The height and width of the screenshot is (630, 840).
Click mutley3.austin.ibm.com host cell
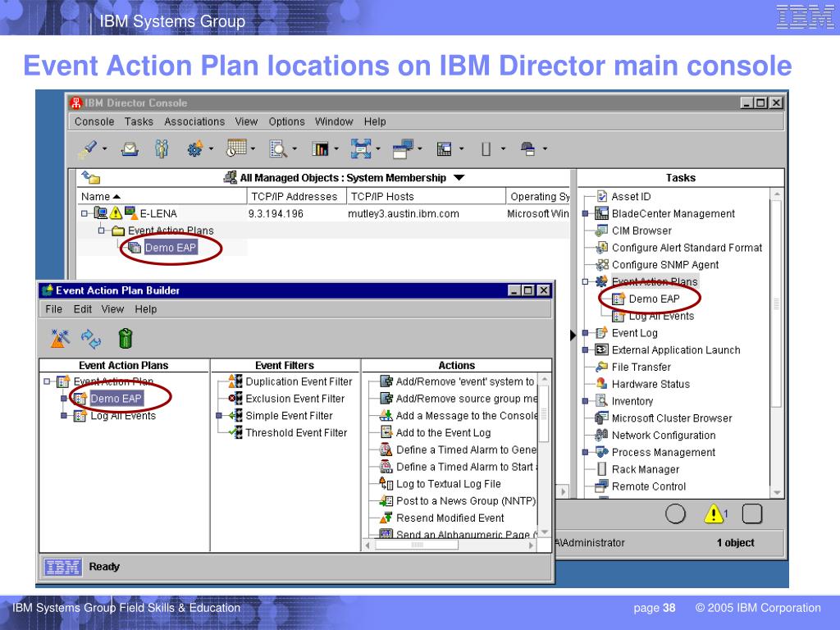tap(404, 214)
